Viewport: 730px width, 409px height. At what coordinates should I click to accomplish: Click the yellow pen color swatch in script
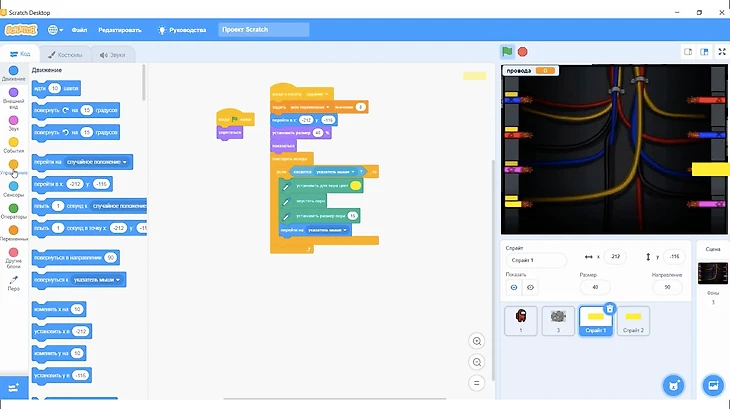click(x=355, y=185)
